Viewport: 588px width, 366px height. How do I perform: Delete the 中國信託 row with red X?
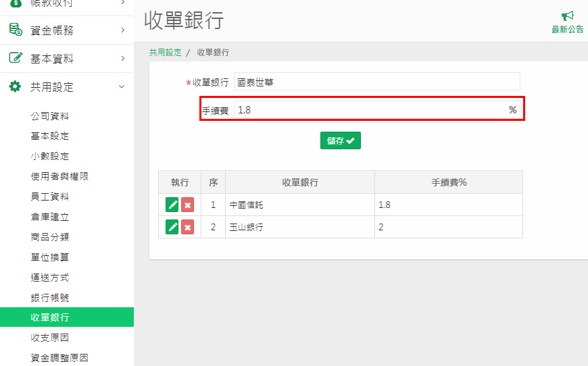coord(187,205)
